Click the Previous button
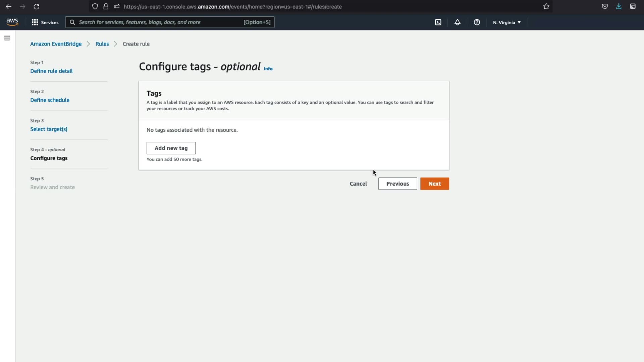Screen dimensions: 644x362 pyautogui.click(x=397, y=184)
